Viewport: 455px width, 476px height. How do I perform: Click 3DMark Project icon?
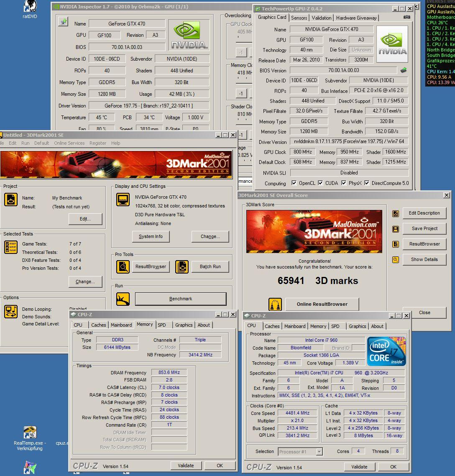coord(10,200)
